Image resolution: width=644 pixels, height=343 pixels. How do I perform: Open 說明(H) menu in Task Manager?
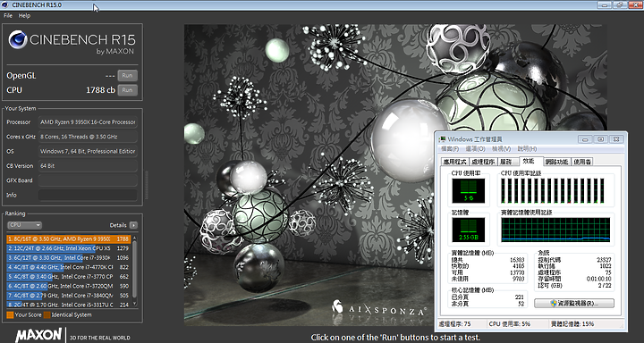pos(527,148)
